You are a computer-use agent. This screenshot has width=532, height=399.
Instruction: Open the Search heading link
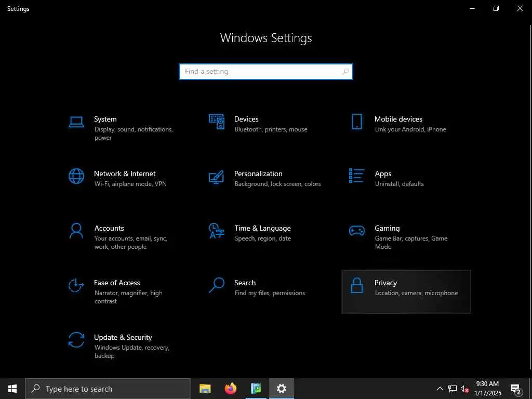tap(245, 283)
